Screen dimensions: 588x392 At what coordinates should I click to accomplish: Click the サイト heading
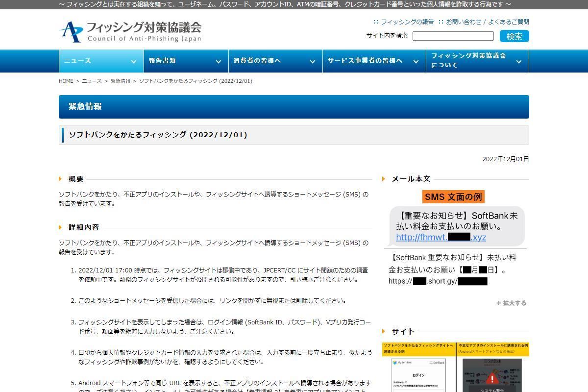[x=403, y=331]
